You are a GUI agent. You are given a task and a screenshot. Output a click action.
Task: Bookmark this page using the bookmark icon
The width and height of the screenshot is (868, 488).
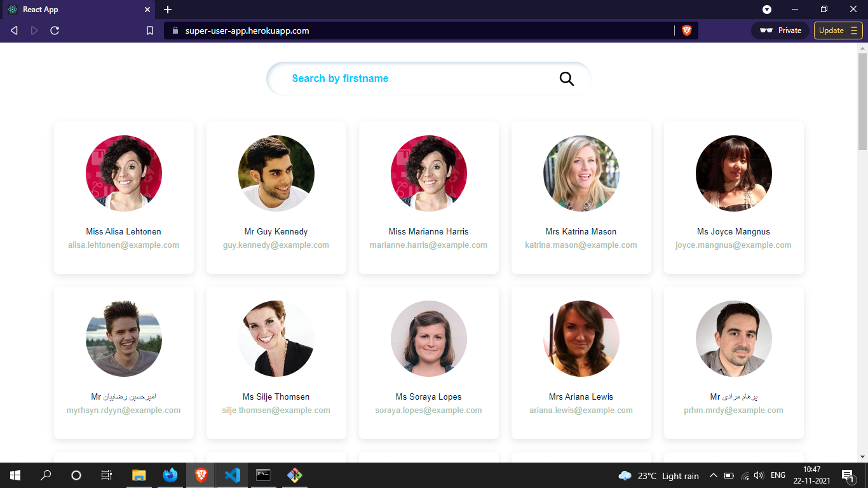[x=150, y=30]
